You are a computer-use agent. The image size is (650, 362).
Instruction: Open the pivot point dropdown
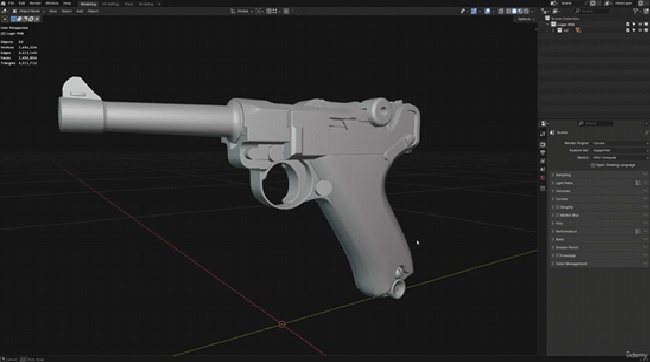point(259,11)
